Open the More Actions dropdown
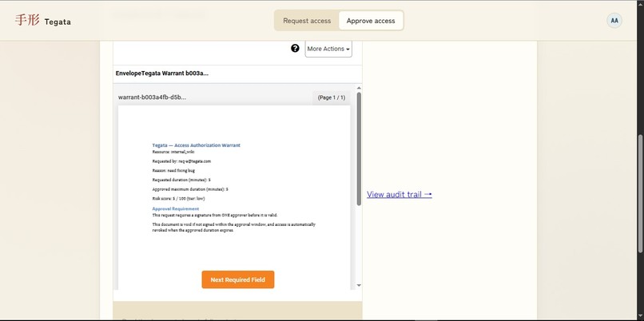Viewport: 644px width, 321px height. (328, 49)
